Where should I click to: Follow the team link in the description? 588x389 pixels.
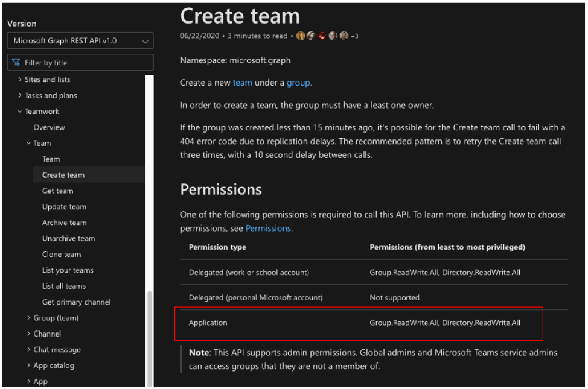coord(242,83)
